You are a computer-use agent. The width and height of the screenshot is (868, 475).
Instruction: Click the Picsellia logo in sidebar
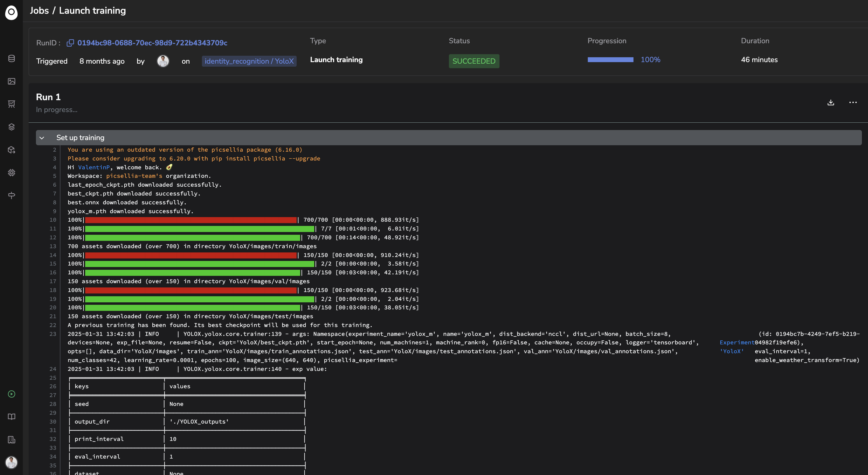[12, 12]
